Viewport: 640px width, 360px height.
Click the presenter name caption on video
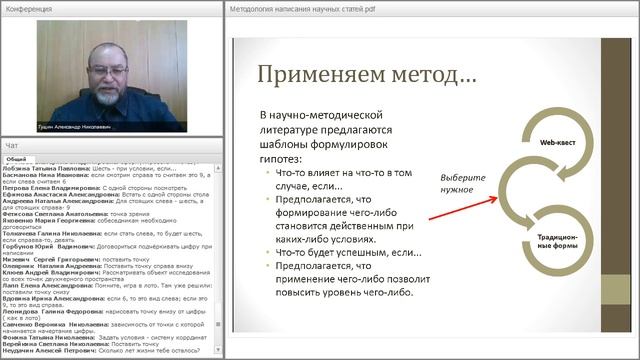75,127
